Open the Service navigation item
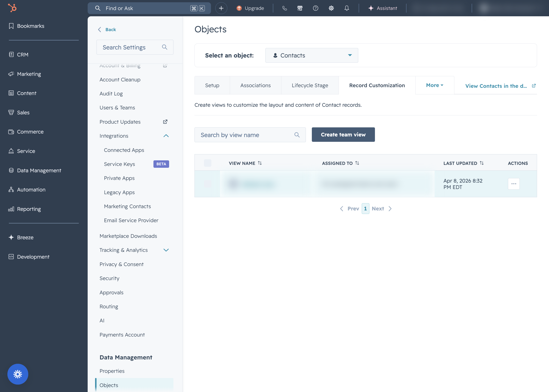Image resolution: width=549 pixels, height=392 pixels. (22, 151)
